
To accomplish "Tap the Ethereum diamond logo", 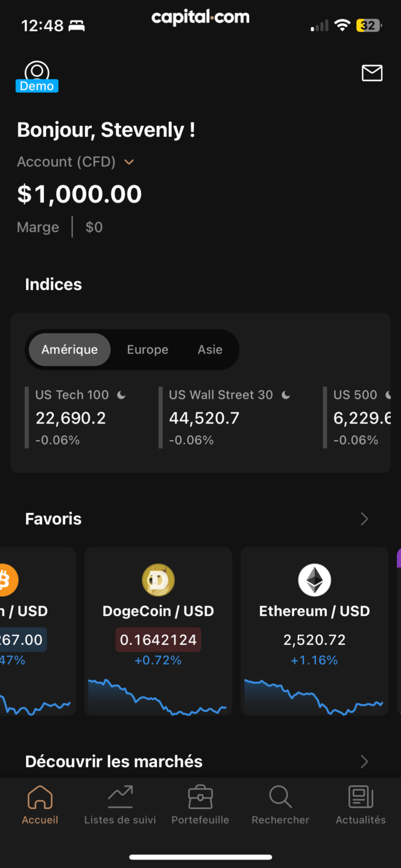I will click(x=314, y=580).
